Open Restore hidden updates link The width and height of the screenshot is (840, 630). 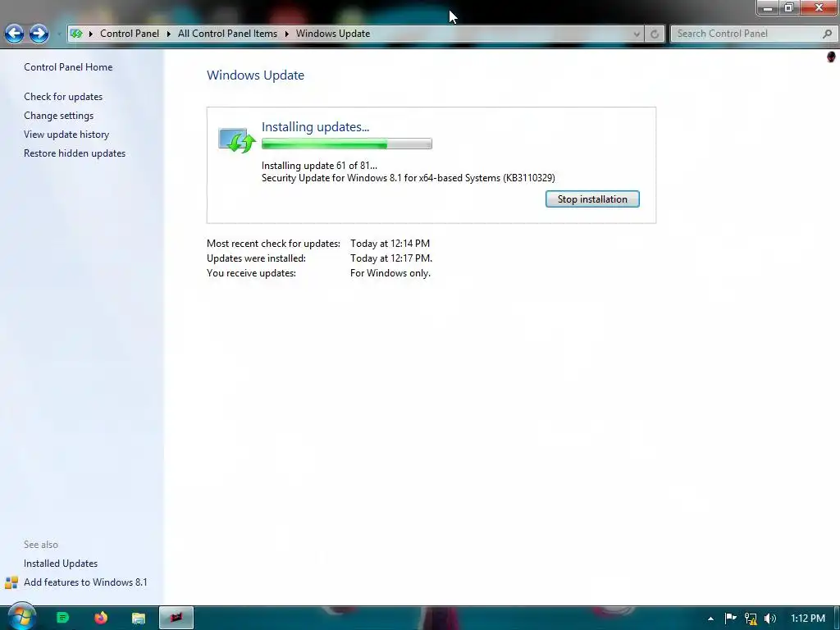coord(75,153)
